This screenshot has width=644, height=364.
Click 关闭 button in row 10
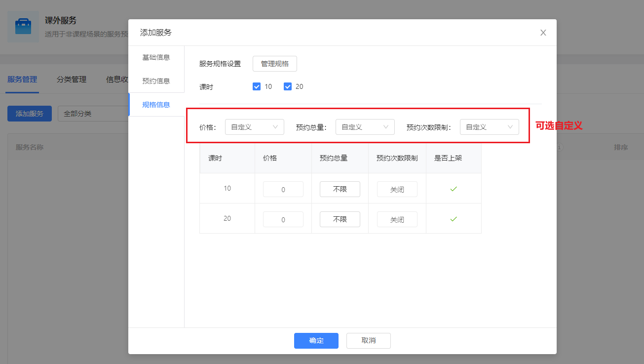(x=397, y=189)
